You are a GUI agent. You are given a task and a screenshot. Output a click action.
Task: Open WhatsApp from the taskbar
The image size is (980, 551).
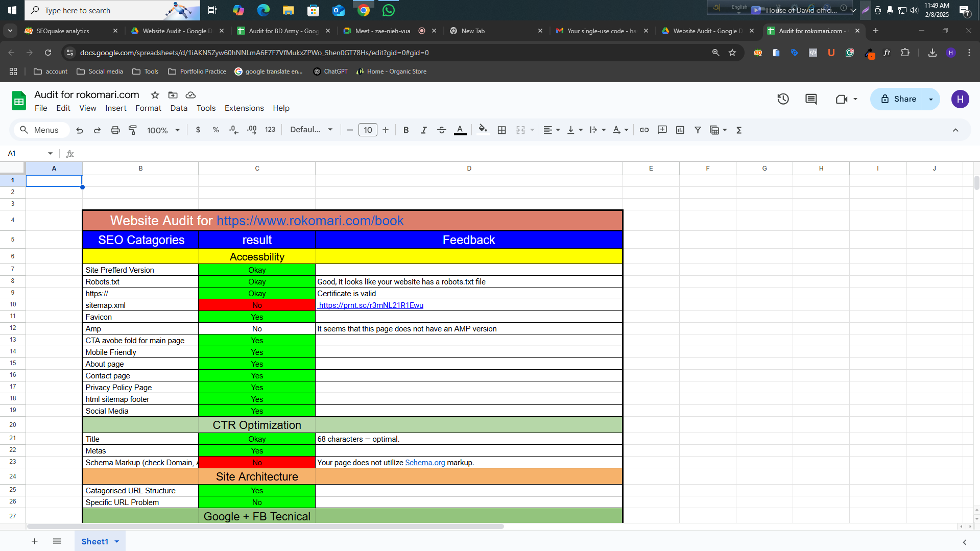(x=389, y=10)
